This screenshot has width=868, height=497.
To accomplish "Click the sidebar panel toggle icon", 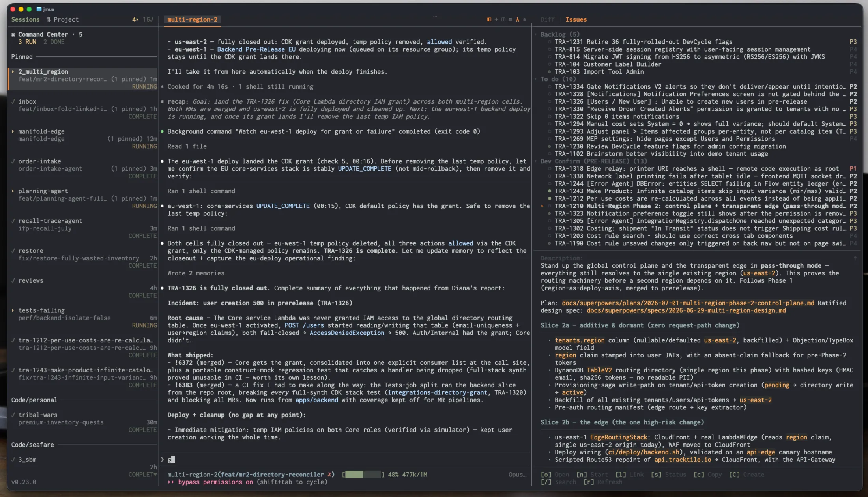I will 489,19.
